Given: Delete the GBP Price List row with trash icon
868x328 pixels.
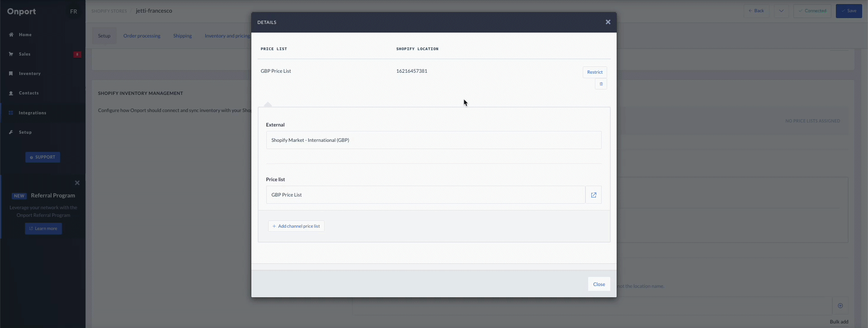Looking at the screenshot, I should click(x=601, y=84).
